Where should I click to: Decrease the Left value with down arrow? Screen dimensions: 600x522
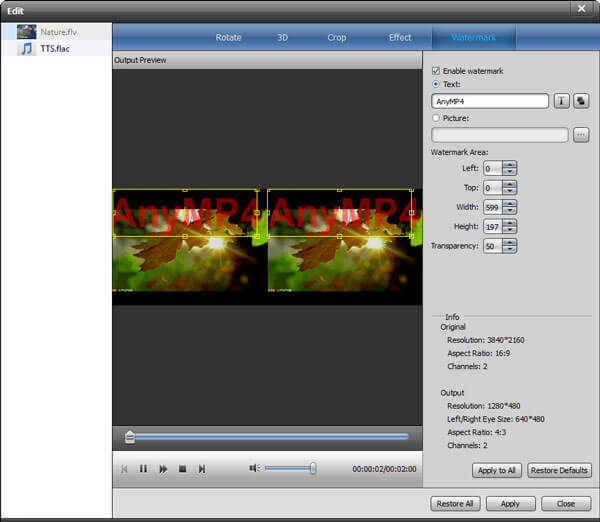[x=509, y=172]
